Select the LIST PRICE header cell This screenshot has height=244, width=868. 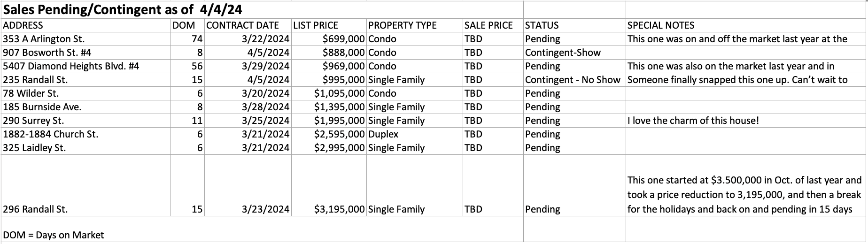pos(329,25)
